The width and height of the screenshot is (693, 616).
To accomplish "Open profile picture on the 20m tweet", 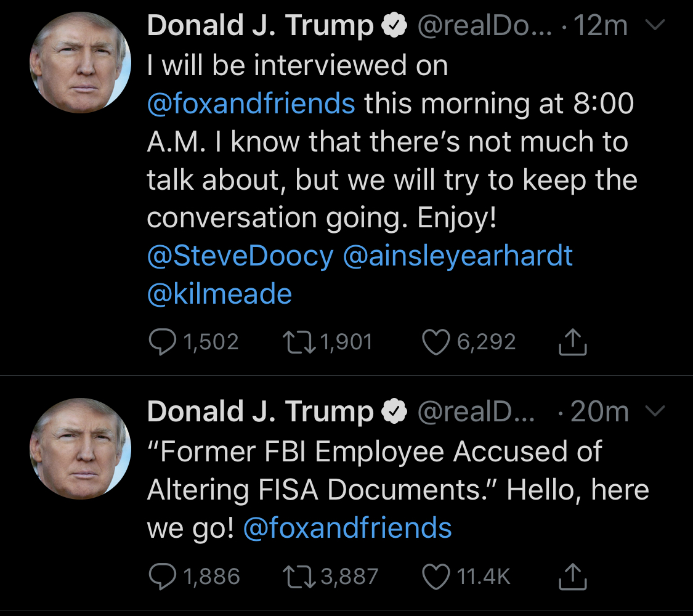I will pyautogui.click(x=81, y=448).
